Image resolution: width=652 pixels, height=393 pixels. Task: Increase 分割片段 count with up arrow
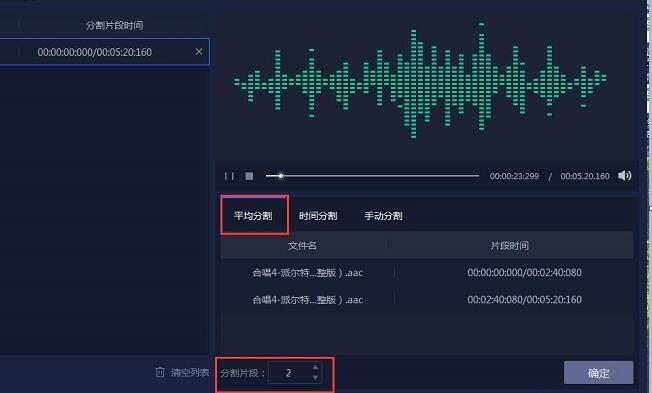[x=316, y=368]
